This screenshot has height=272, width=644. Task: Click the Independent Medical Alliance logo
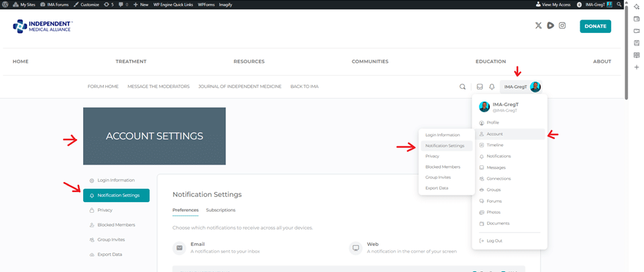pyautogui.click(x=43, y=27)
